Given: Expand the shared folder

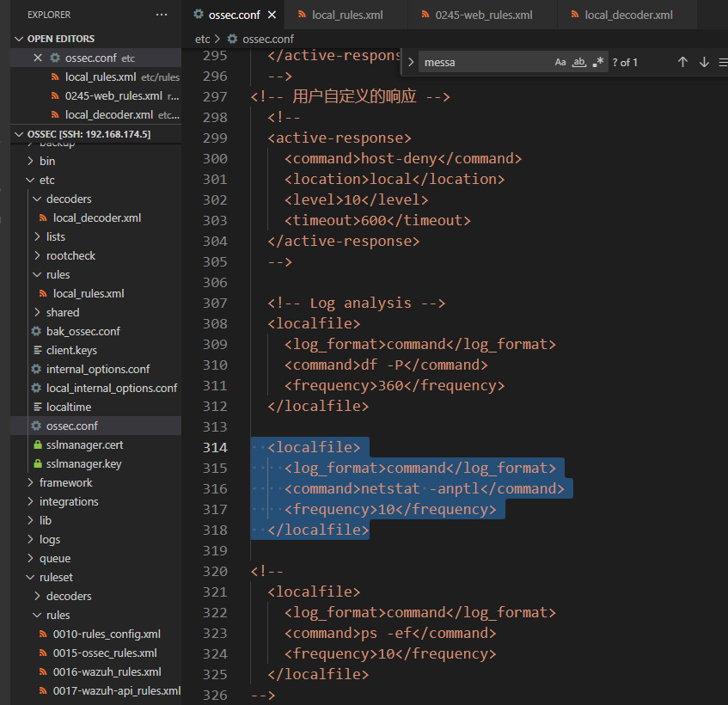Looking at the screenshot, I should point(95,313).
